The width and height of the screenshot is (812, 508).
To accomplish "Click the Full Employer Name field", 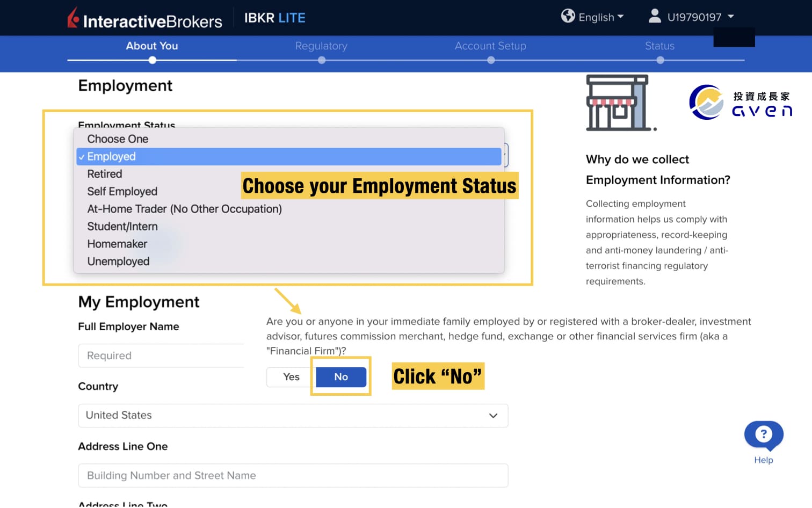I will point(161,355).
